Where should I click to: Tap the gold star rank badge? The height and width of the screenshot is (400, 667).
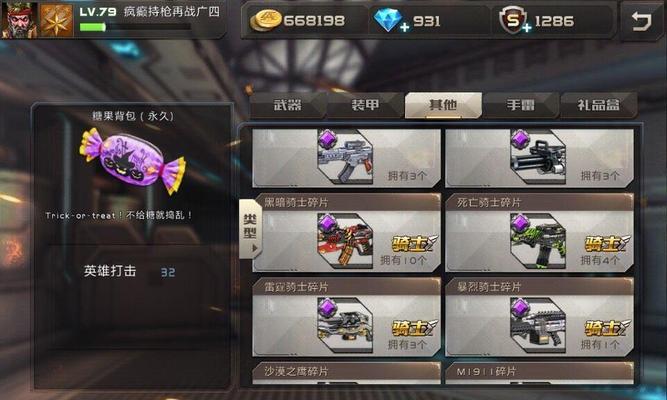[x=57, y=20]
